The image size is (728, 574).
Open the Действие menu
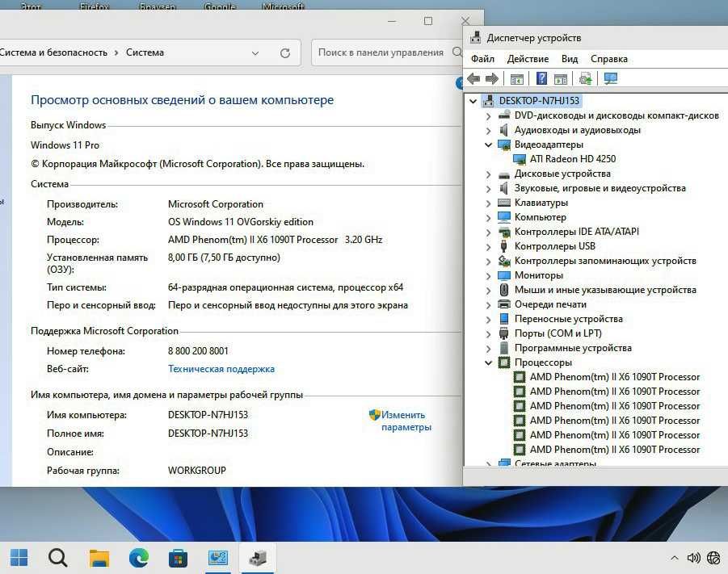click(x=528, y=59)
